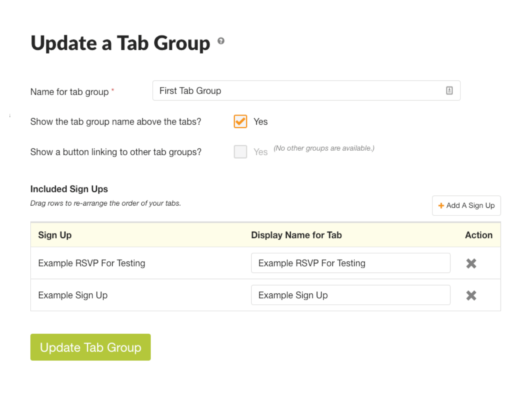Click the Example Sign Up display name field
The height and width of the screenshot is (398, 532).
[350, 295]
